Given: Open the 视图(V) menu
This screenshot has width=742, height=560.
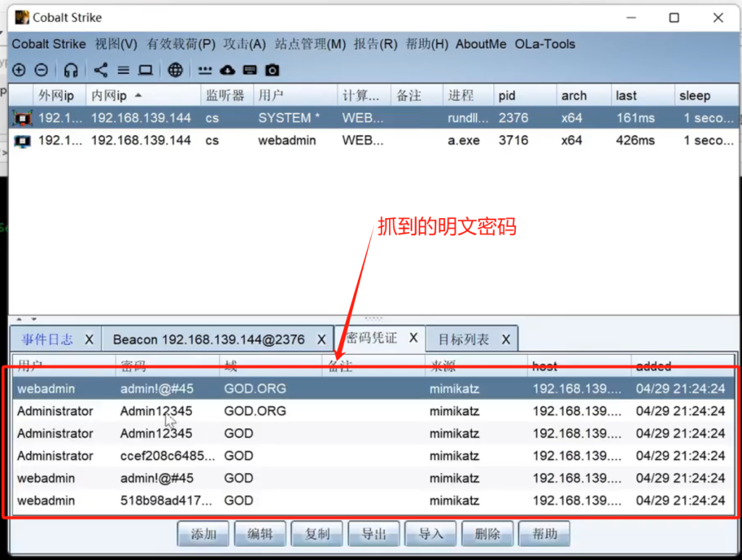Looking at the screenshot, I should [116, 44].
